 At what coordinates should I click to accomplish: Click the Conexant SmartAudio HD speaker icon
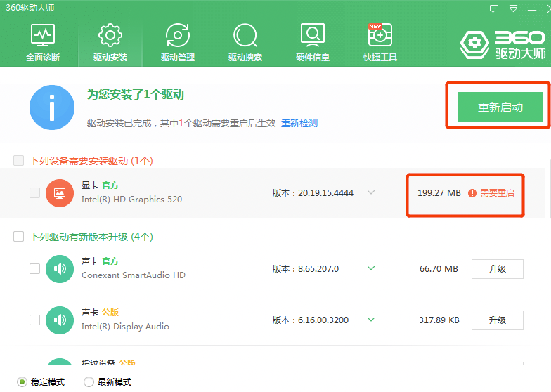point(60,269)
